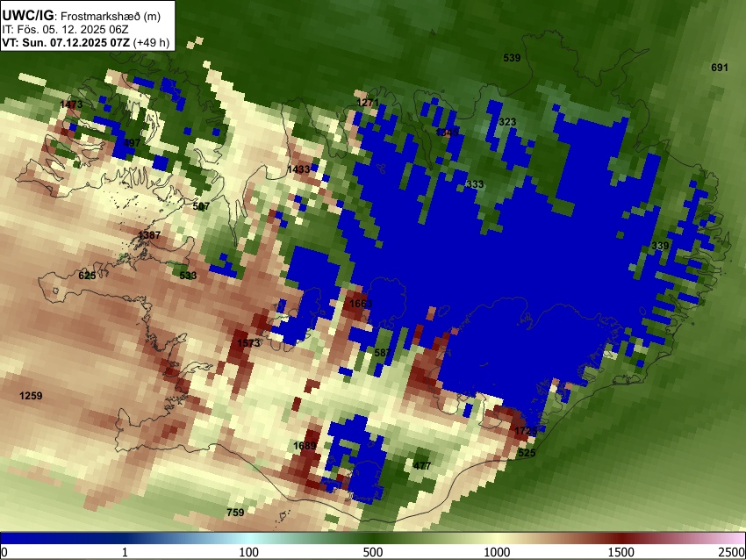Viewport: 746px width, 560px height.
Task: Click the '500' label on the color scale
Action: pos(373,552)
